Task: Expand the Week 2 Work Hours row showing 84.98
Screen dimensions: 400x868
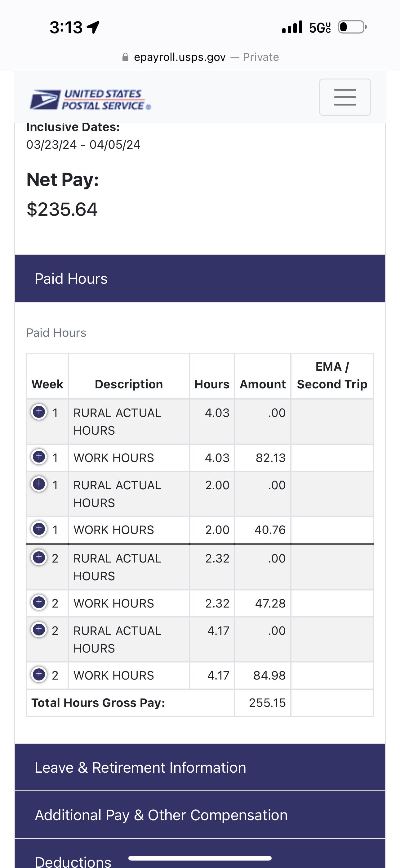Action: (39, 674)
